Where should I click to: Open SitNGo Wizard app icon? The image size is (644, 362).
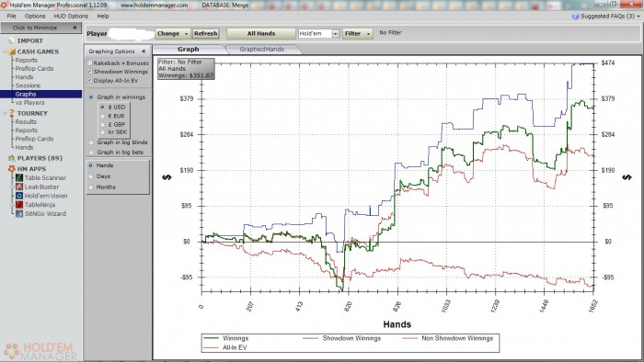tap(19, 213)
